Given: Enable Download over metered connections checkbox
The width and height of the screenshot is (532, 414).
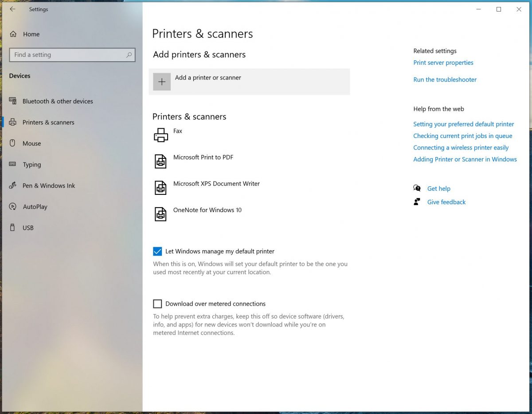Looking at the screenshot, I should point(157,304).
